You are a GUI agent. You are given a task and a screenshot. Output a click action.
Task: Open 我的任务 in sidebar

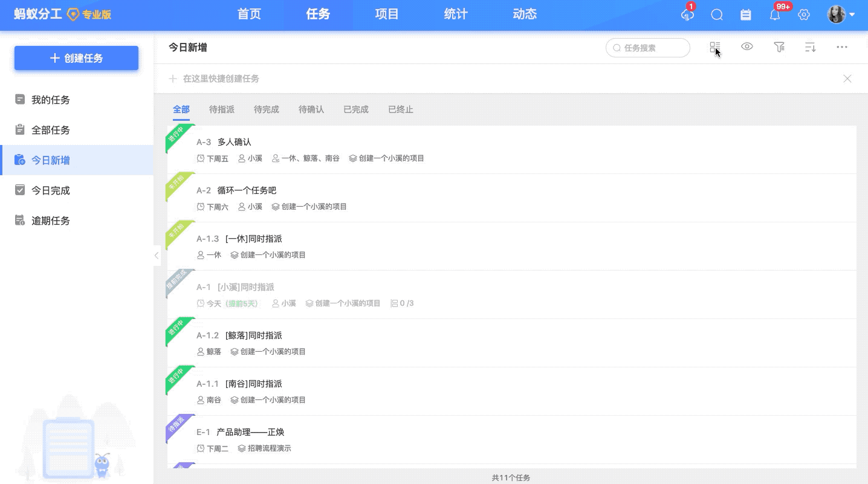click(x=77, y=100)
